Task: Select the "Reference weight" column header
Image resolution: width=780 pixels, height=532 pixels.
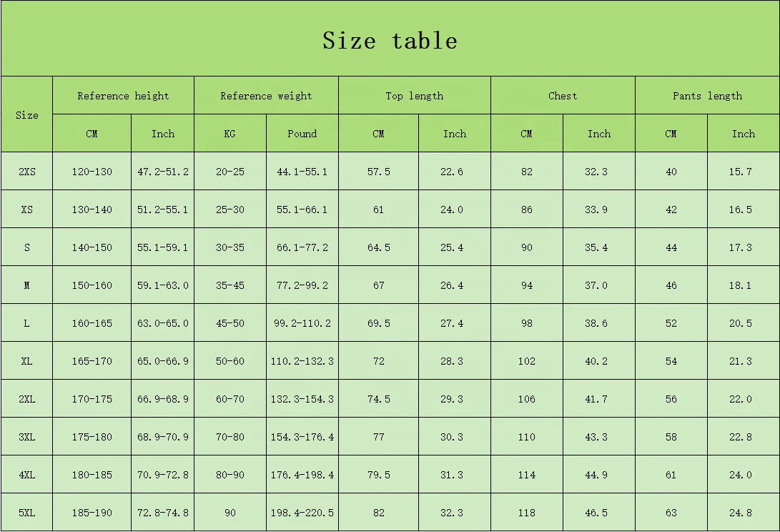Action: click(266, 96)
